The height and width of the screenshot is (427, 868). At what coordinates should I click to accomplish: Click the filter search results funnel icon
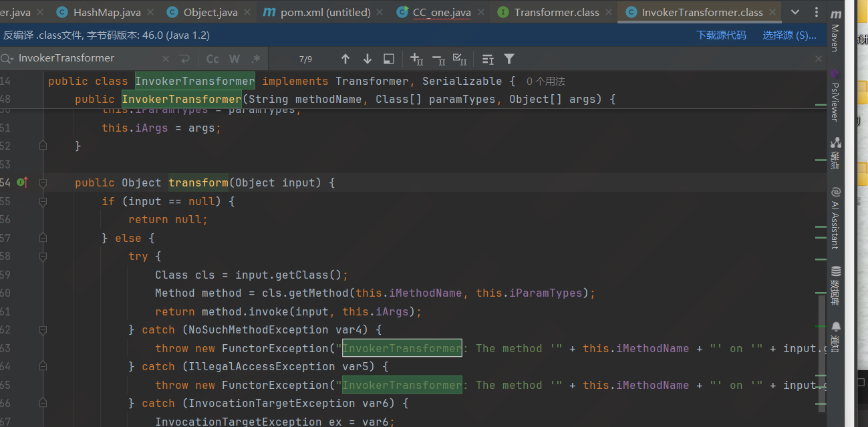click(x=509, y=59)
